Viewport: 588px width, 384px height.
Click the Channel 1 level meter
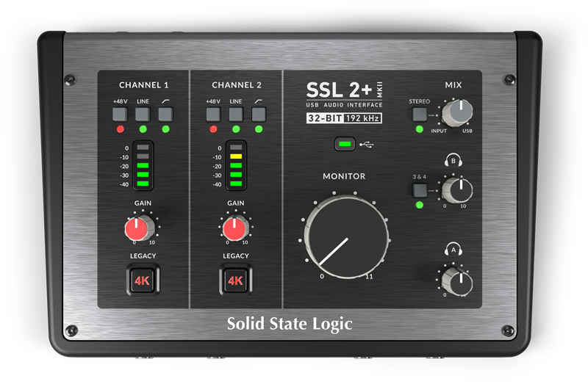coord(142,166)
